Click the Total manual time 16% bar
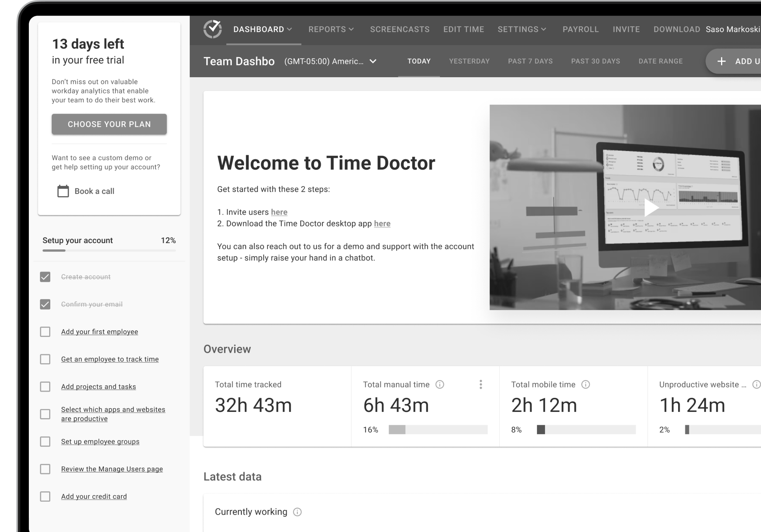 coord(438,430)
